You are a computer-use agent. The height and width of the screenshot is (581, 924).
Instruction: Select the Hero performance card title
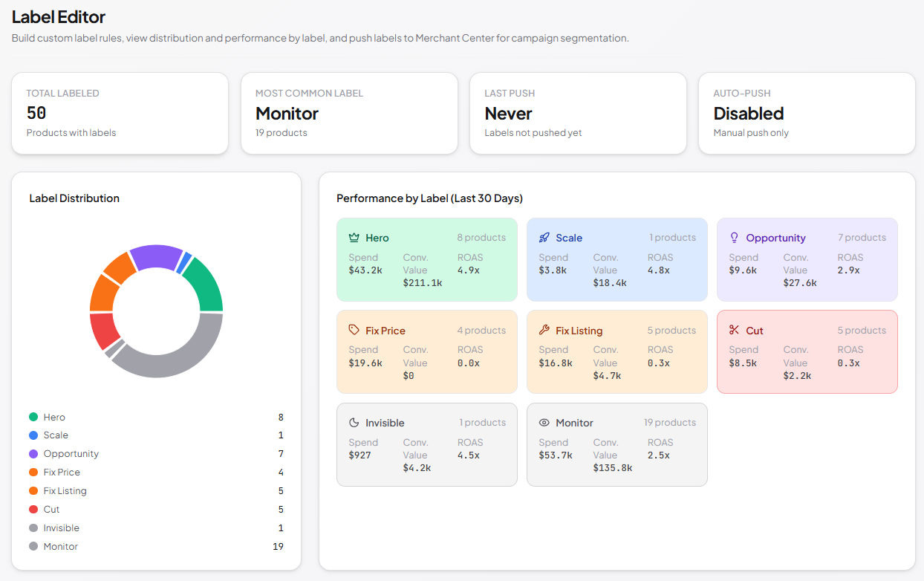[x=377, y=238]
